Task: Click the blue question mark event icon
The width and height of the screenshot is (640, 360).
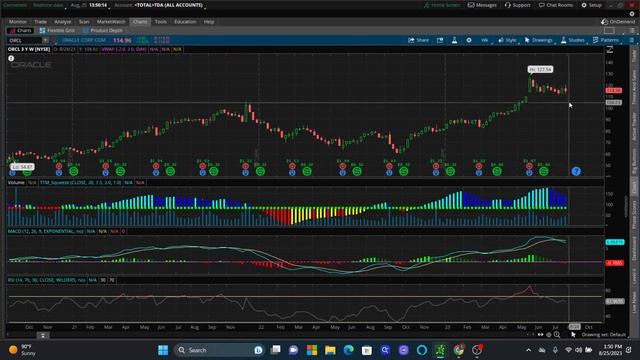Action: coord(576,171)
